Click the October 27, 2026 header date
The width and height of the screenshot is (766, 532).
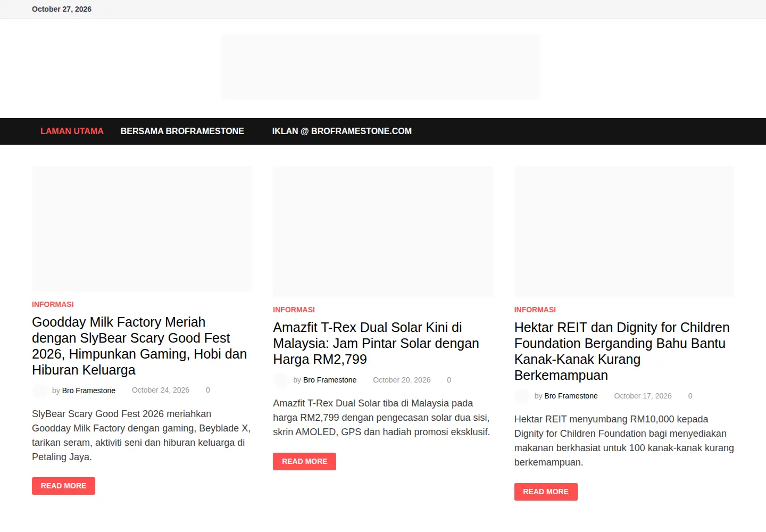coord(62,9)
